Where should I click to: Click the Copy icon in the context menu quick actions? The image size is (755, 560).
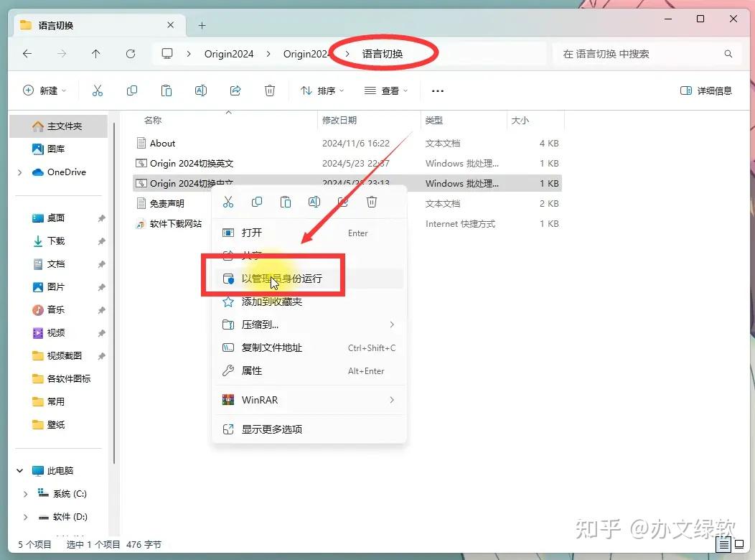click(257, 202)
